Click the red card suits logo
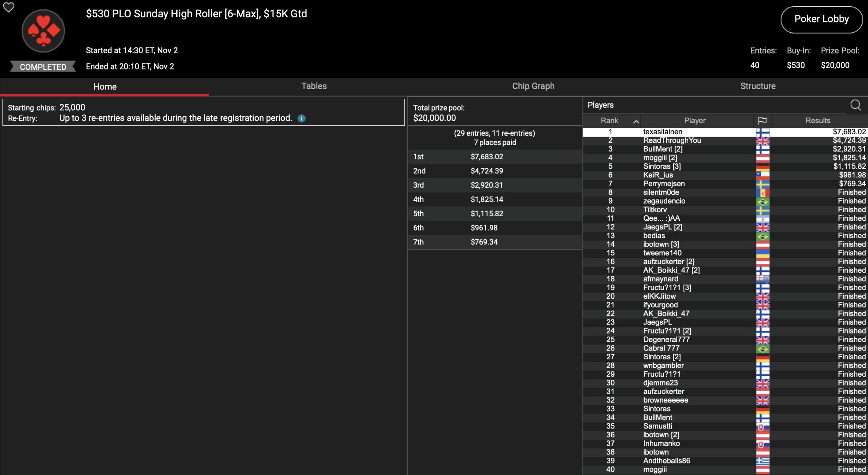 pyautogui.click(x=43, y=31)
